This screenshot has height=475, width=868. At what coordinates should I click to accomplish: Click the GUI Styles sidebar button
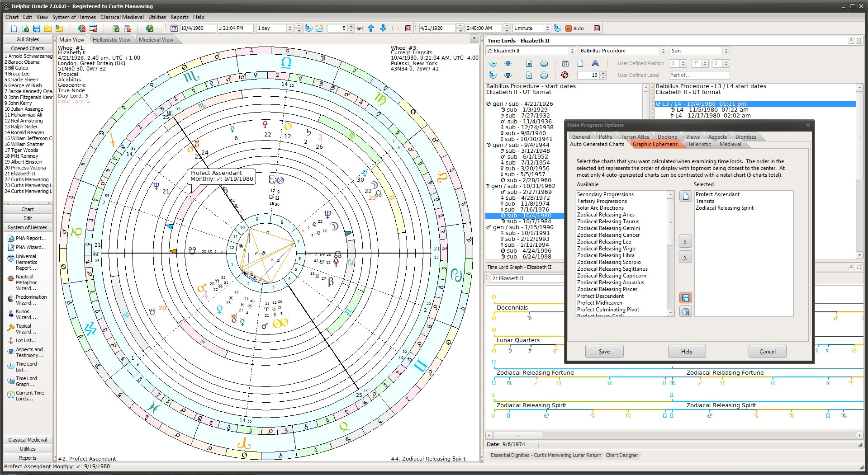pos(28,39)
